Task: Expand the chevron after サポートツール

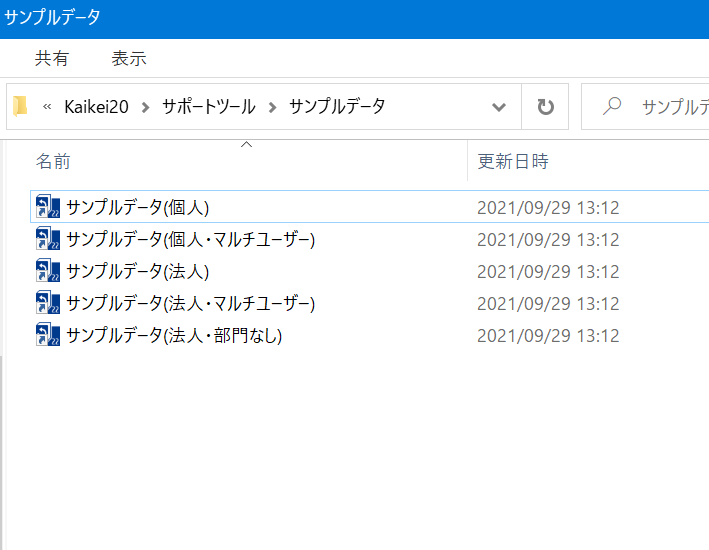Action: 272,107
